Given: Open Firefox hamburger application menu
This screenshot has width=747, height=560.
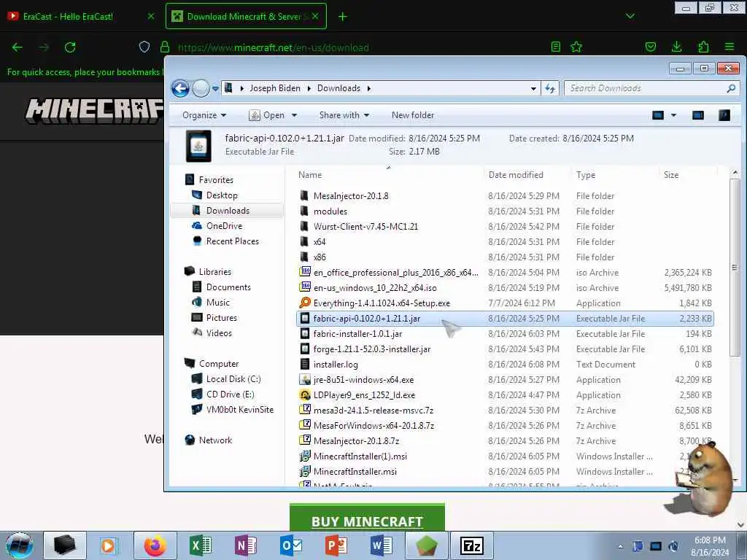Looking at the screenshot, I should point(729,47).
